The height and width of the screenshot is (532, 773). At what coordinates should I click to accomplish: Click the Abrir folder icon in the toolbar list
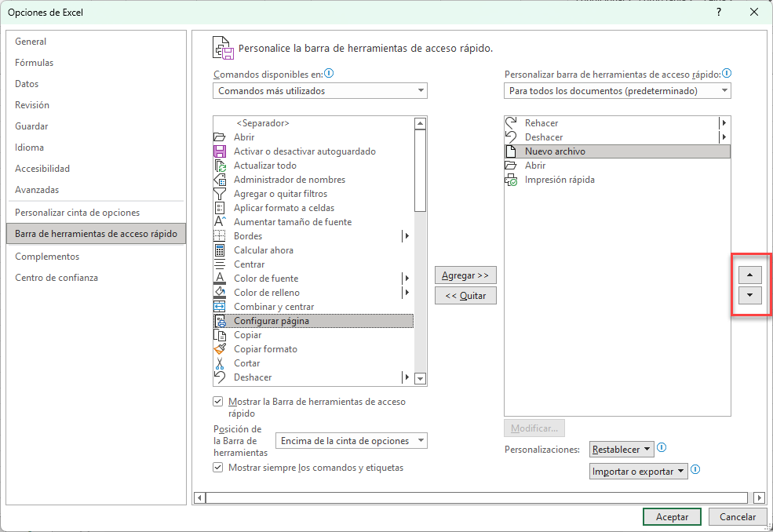(511, 166)
